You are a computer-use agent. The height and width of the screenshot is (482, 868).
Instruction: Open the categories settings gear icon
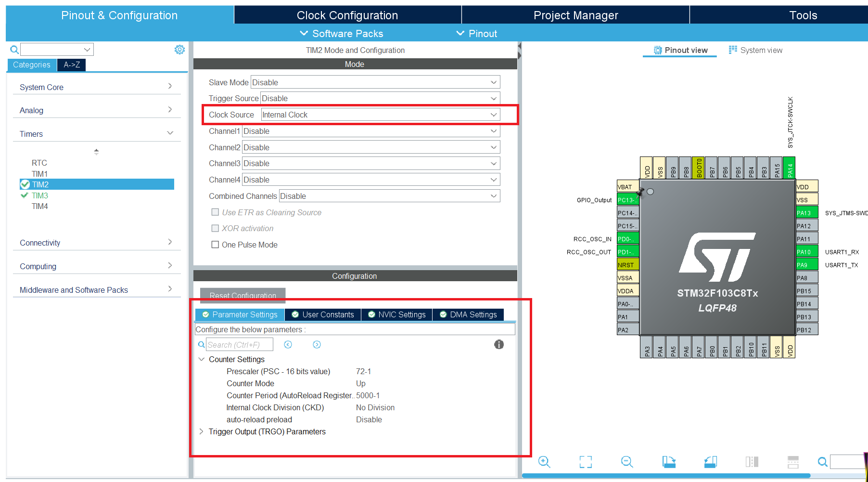pyautogui.click(x=179, y=50)
